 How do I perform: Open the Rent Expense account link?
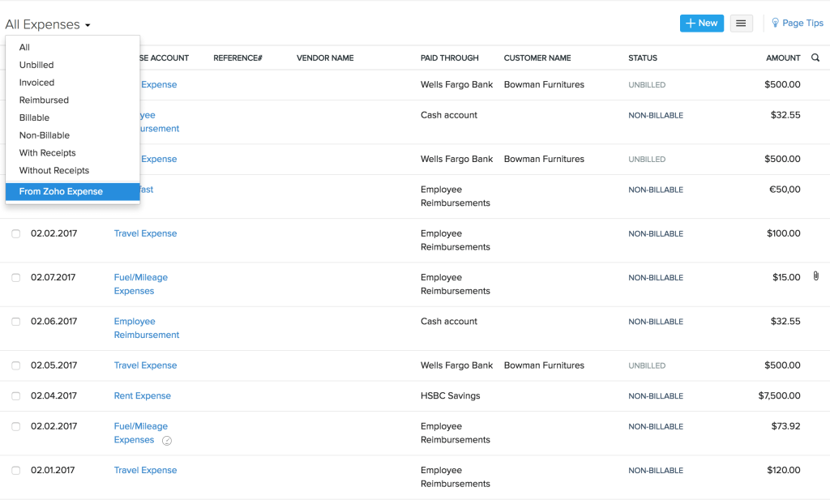(143, 396)
